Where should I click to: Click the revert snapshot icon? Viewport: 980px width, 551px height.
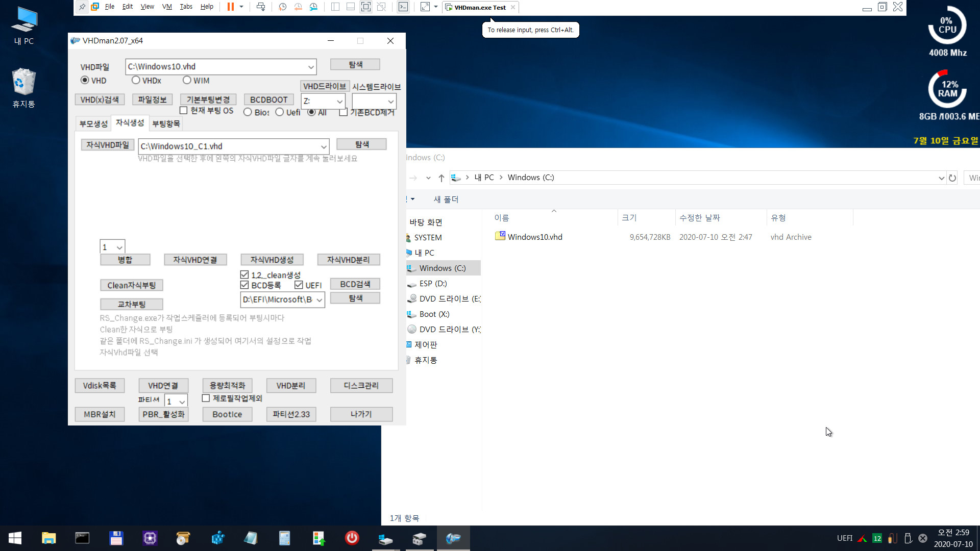[298, 7]
